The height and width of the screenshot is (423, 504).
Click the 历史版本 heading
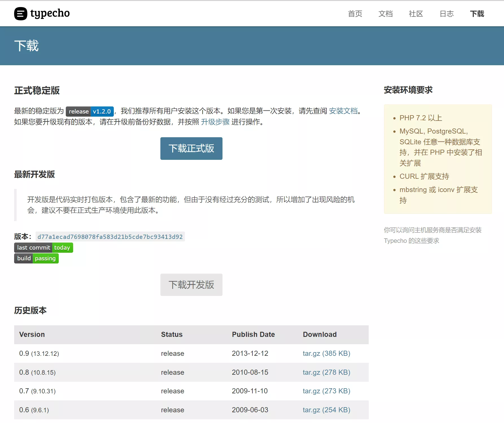pyautogui.click(x=30, y=311)
